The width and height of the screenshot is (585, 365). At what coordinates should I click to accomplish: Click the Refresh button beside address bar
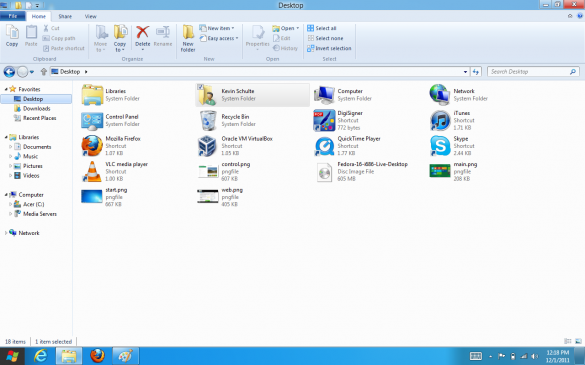476,72
